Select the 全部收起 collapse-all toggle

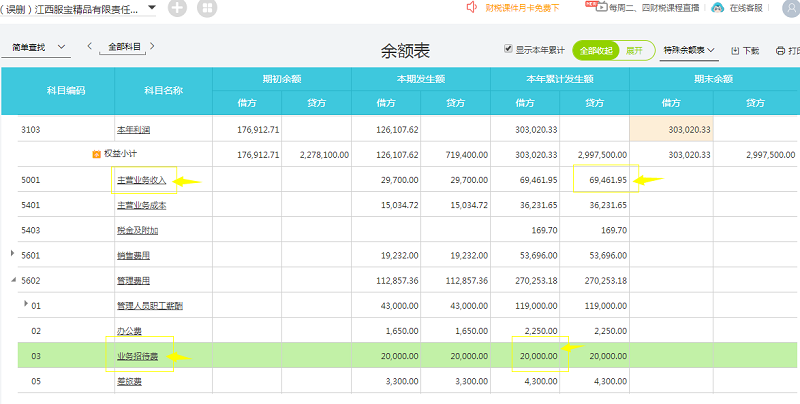click(x=596, y=50)
